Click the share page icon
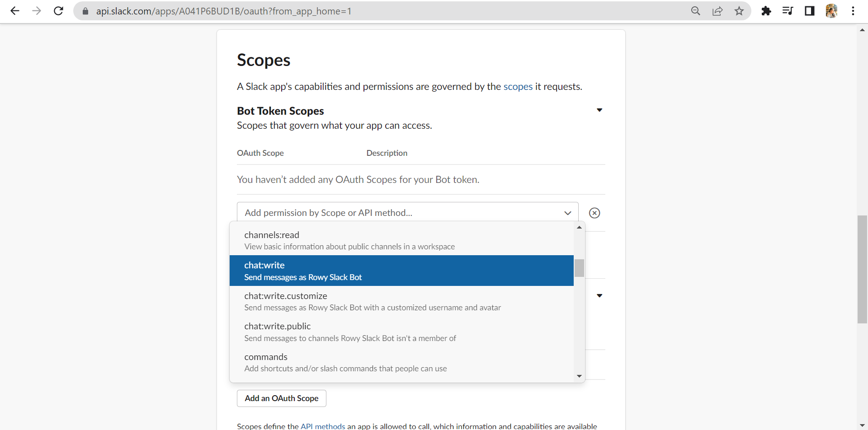This screenshot has width=868, height=430. coord(717,11)
